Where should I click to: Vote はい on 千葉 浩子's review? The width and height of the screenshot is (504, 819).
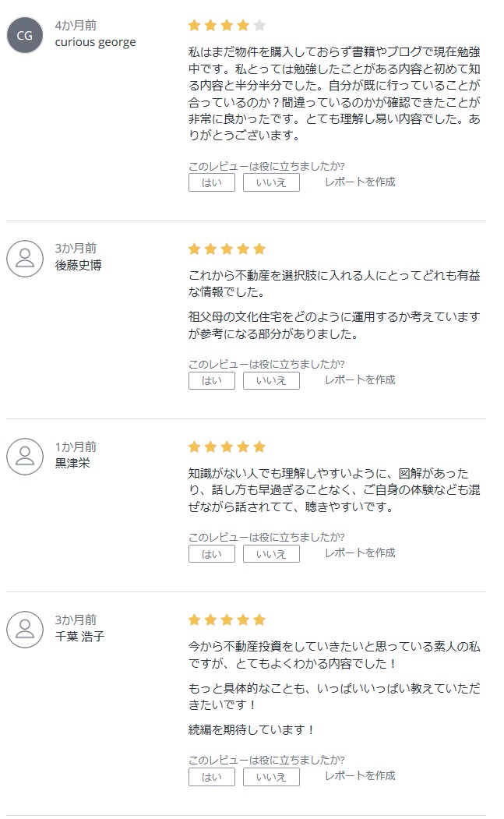[x=212, y=777]
